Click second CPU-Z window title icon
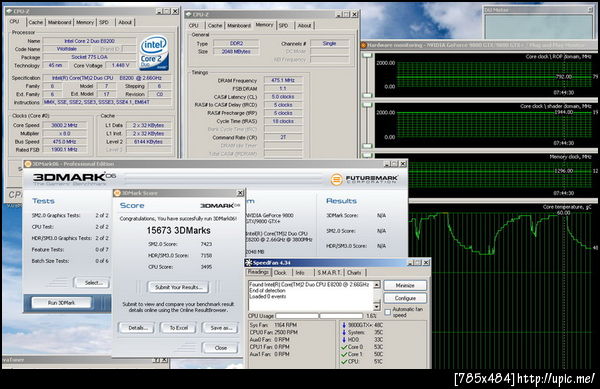Screen dimensions: 600x389 (x=188, y=15)
